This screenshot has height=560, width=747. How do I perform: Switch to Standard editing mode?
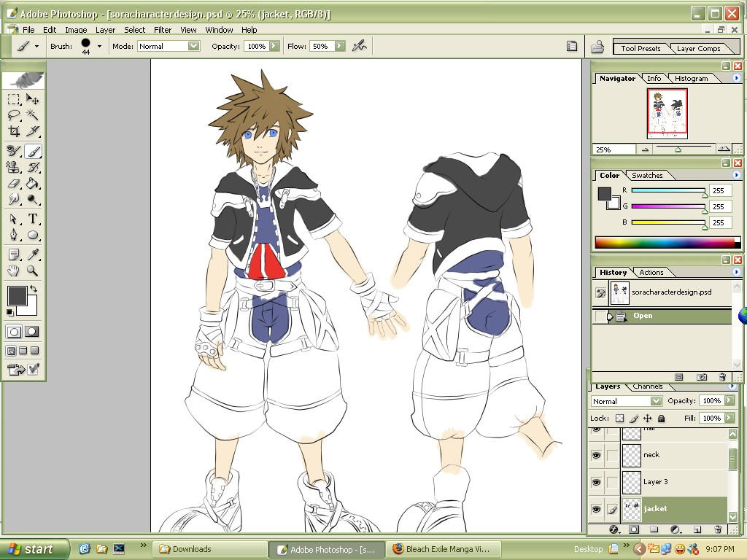click(x=14, y=332)
